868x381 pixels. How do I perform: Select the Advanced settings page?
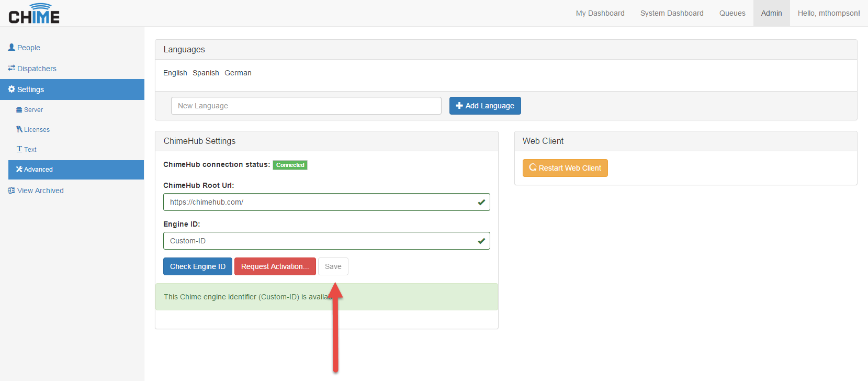point(76,170)
